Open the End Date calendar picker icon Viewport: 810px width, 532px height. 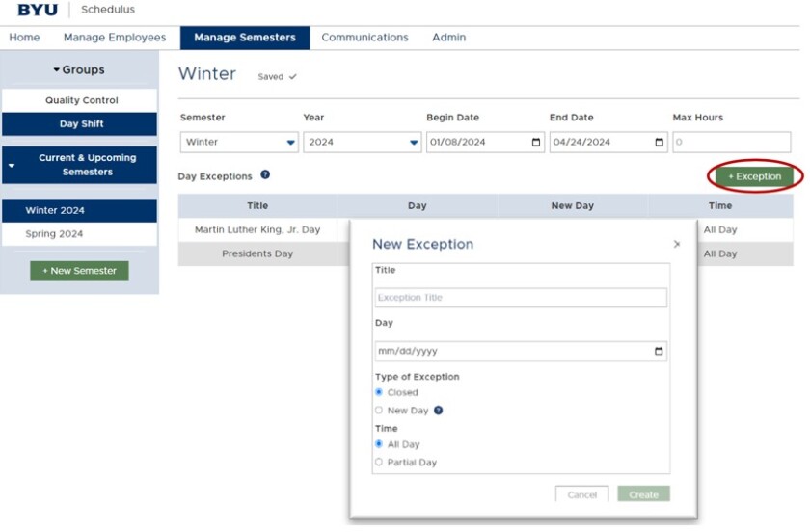pyautogui.click(x=660, y=143)
